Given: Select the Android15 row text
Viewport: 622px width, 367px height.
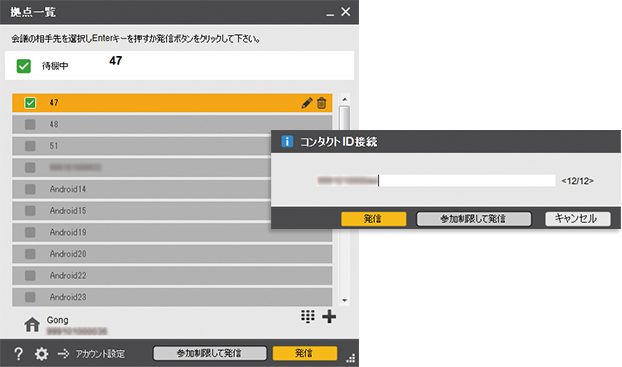Looking at the screenshot, I should coord(68,211).
